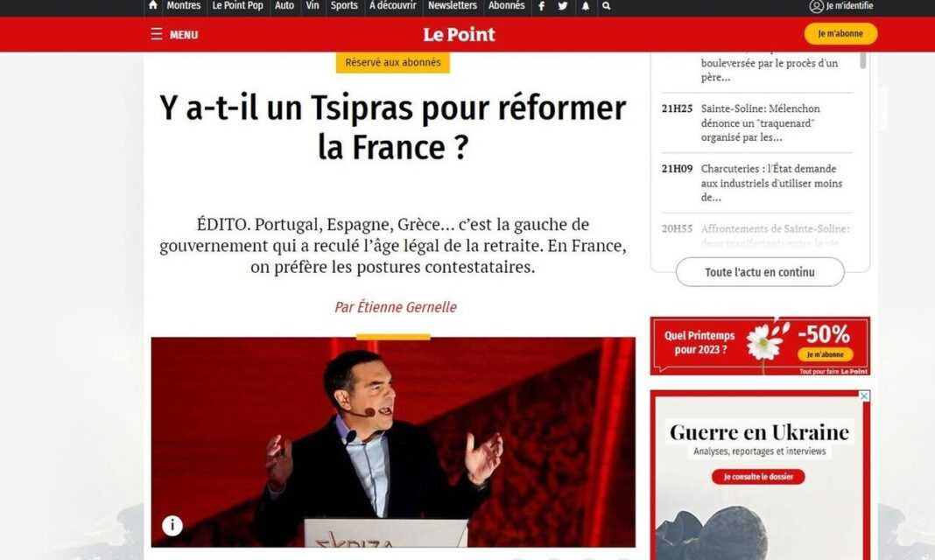
Task: Read the Sainte-Soline Mélenchon news item
Action: pyautogui.click(x=760, y=122)
